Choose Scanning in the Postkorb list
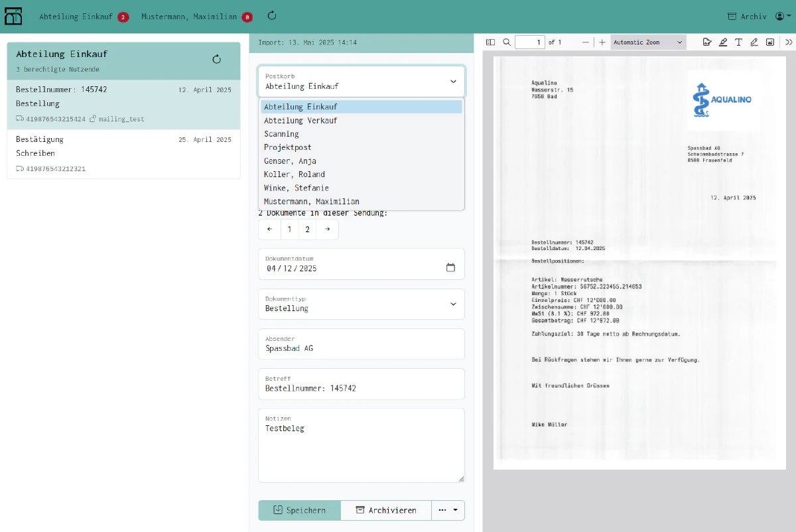 [362, 134]
